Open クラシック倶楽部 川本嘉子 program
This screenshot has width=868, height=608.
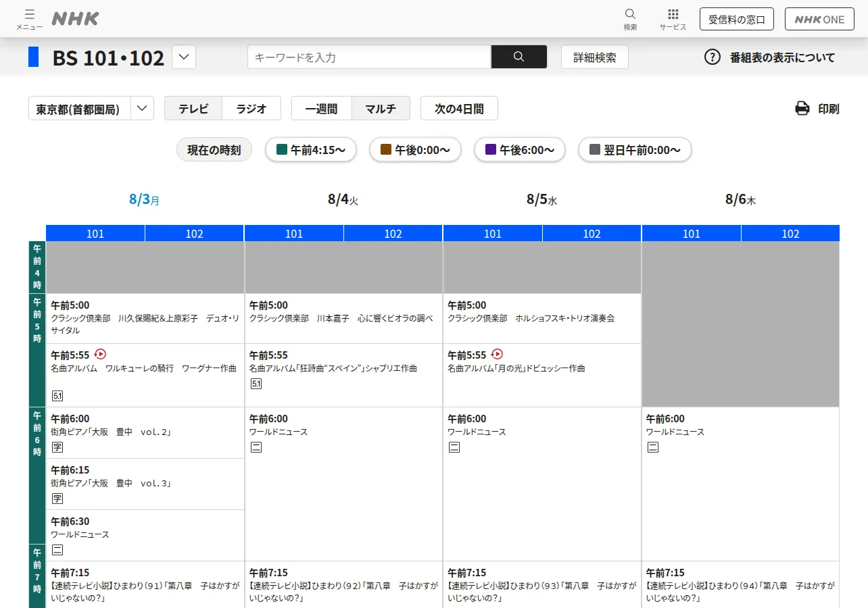[343, 318]
